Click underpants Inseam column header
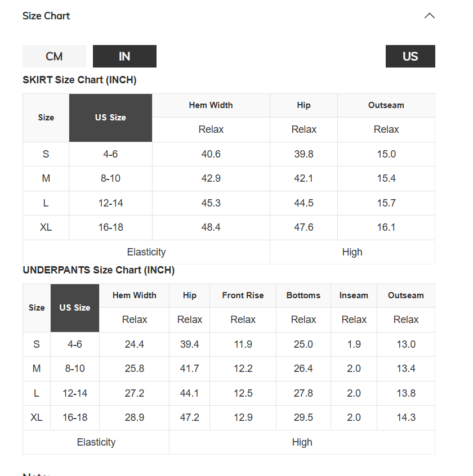This screenshot has width=473, height=476. pyautogui.click(x=354, y=295)
